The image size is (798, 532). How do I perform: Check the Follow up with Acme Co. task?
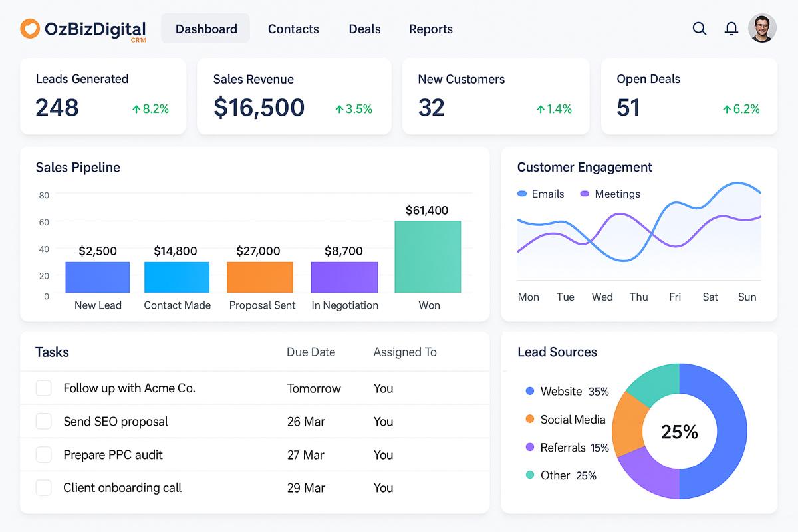43,388
